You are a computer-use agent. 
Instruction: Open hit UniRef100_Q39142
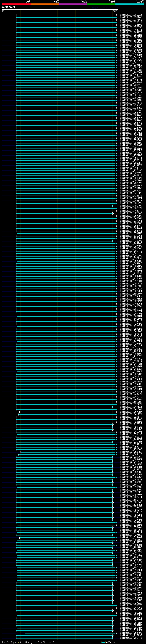pyautogui.click(x=131, y=17)
